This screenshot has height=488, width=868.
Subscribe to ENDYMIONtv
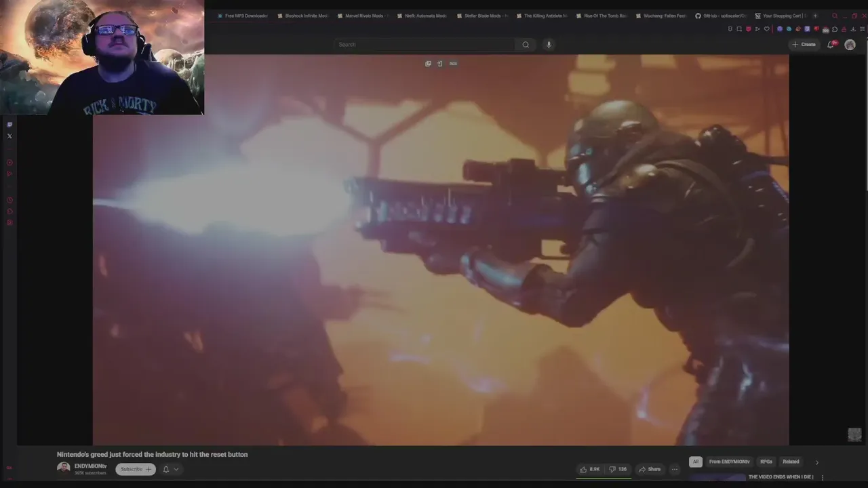click(x=136, y=469)
